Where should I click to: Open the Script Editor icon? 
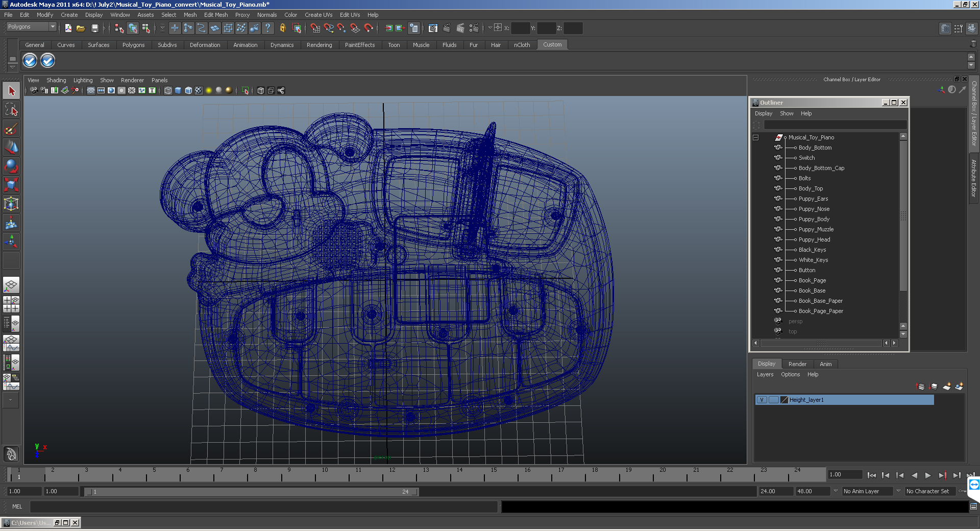click(973, 506)
